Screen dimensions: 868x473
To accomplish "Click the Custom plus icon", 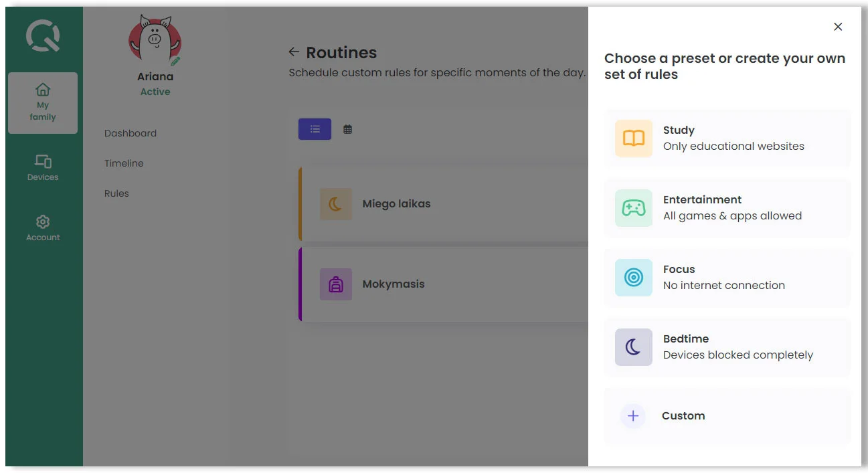I will (633, 416).
